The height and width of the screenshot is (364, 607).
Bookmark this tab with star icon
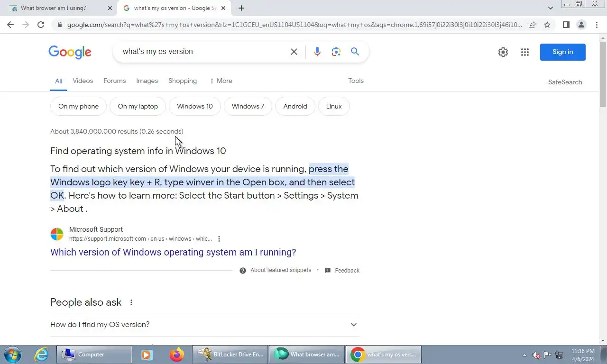coord(547,25)
